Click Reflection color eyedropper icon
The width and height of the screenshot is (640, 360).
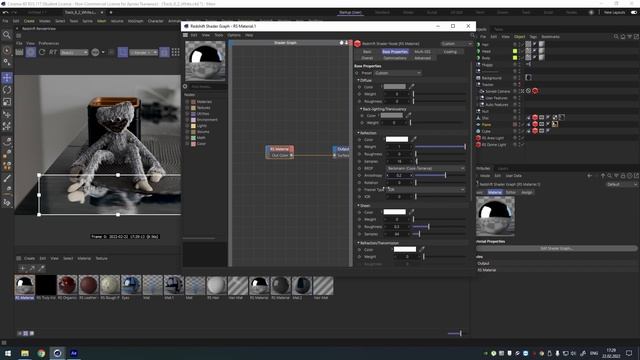click(414, 139)
